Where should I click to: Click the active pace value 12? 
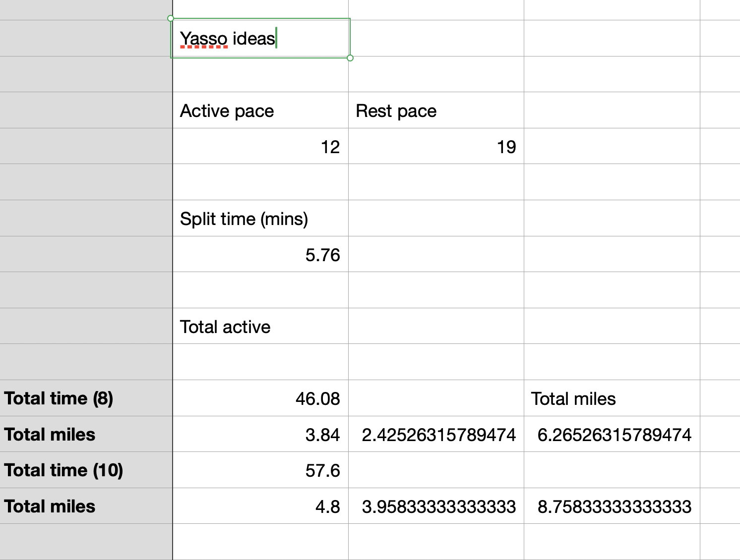point(260,147)
